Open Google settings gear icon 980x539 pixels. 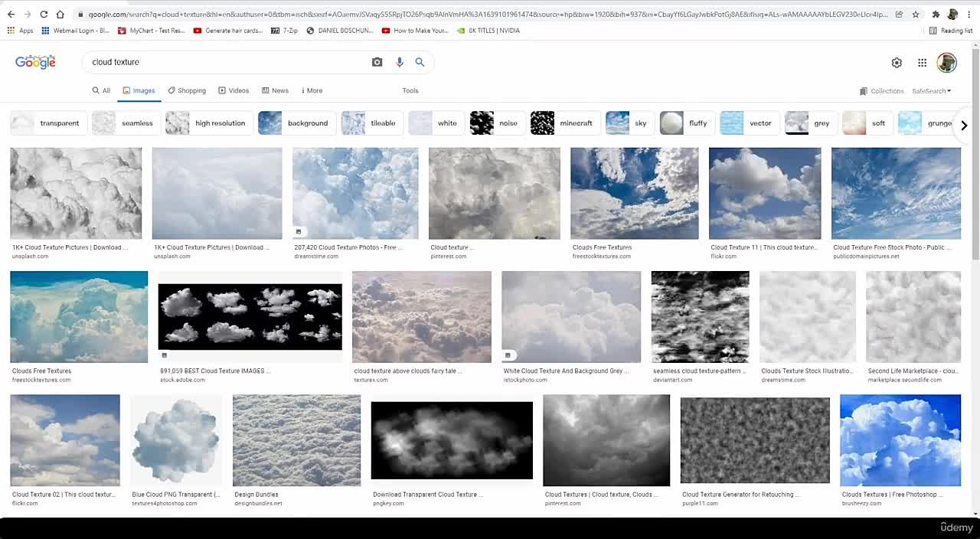897,63
